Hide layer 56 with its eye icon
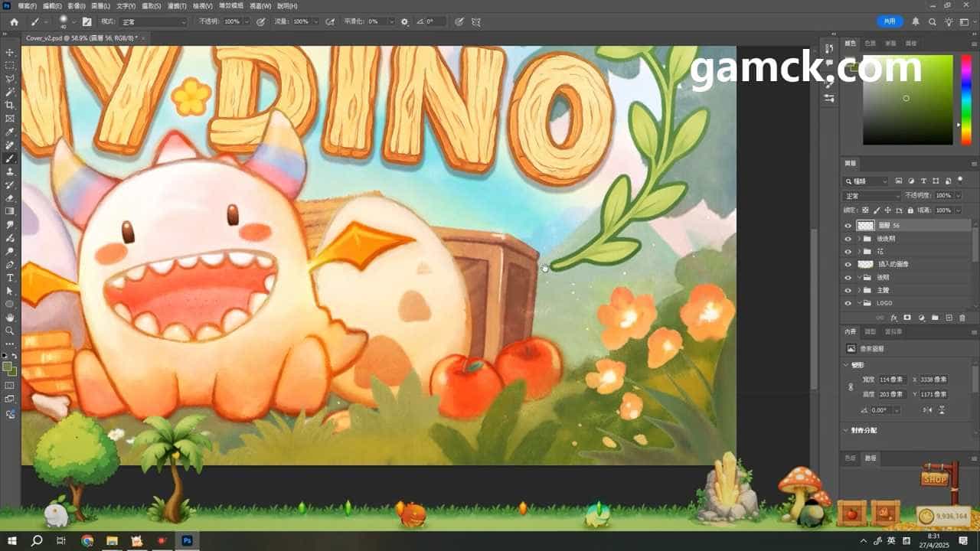Viewport: 980px width, 551px height. point(848,226)
